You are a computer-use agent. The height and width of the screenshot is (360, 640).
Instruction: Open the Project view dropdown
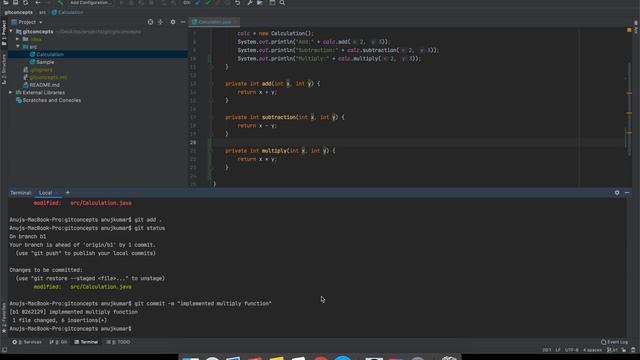click(27, 22)
